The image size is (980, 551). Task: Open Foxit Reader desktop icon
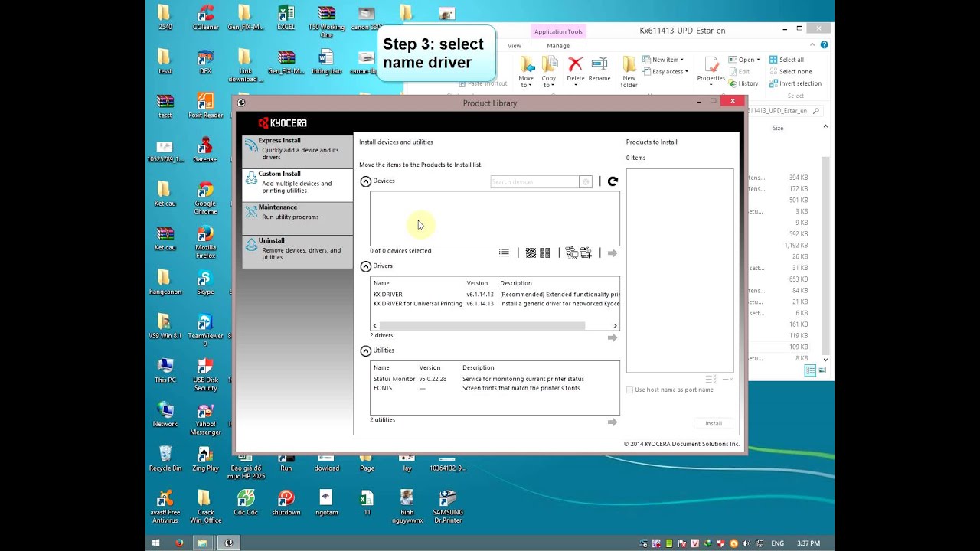(205, 106)
